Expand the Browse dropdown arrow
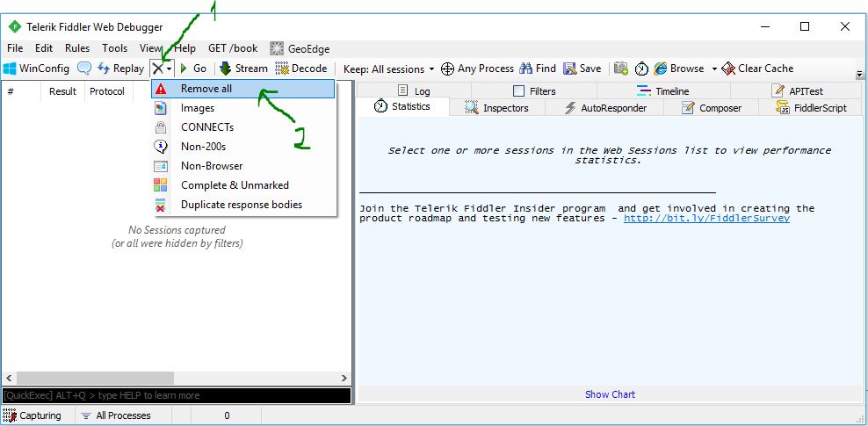The image size is (868, 426). (x=714, y=69)
